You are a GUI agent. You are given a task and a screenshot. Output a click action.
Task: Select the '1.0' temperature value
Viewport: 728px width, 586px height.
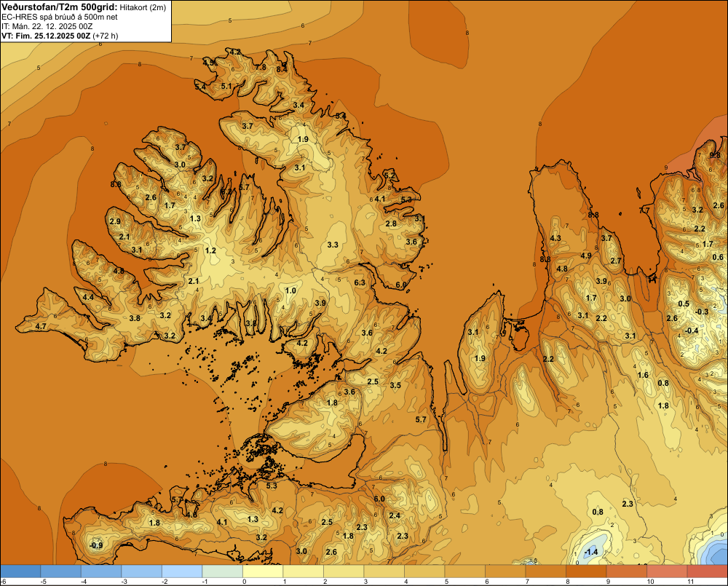(290, 290)
